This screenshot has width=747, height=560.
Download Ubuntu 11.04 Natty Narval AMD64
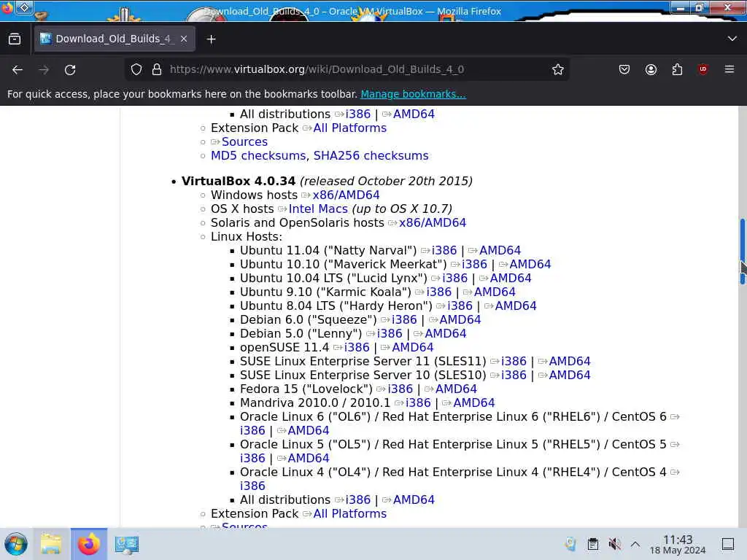(x=500, y=251)
